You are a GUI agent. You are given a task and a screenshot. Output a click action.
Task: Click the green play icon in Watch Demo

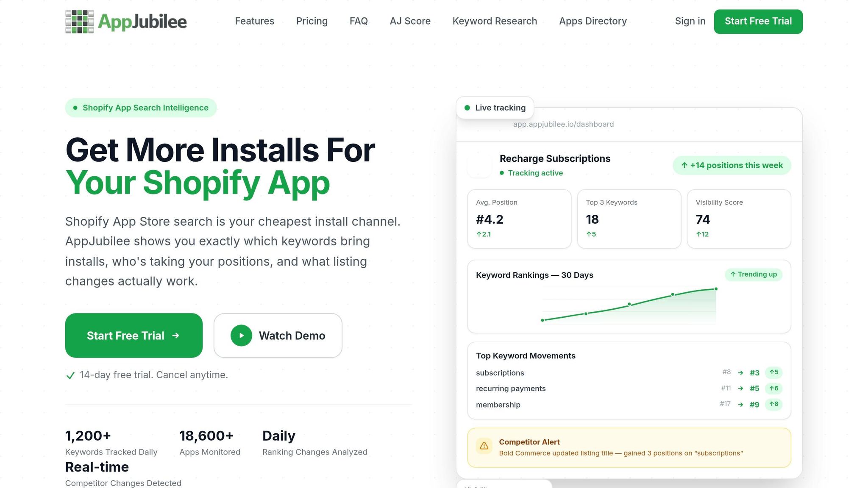tap(241, 335)
